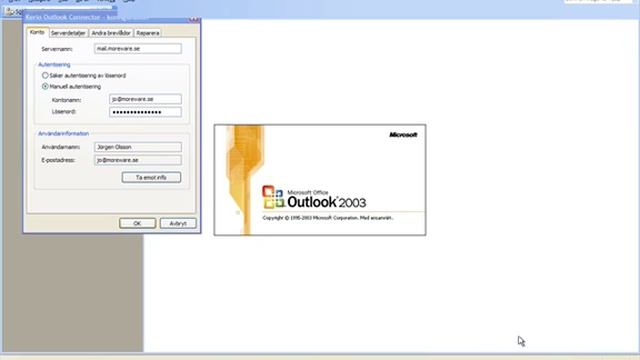Select Säker autentisering av lösenord option
This screenshot has width=640, height=360.
[84, 76]
